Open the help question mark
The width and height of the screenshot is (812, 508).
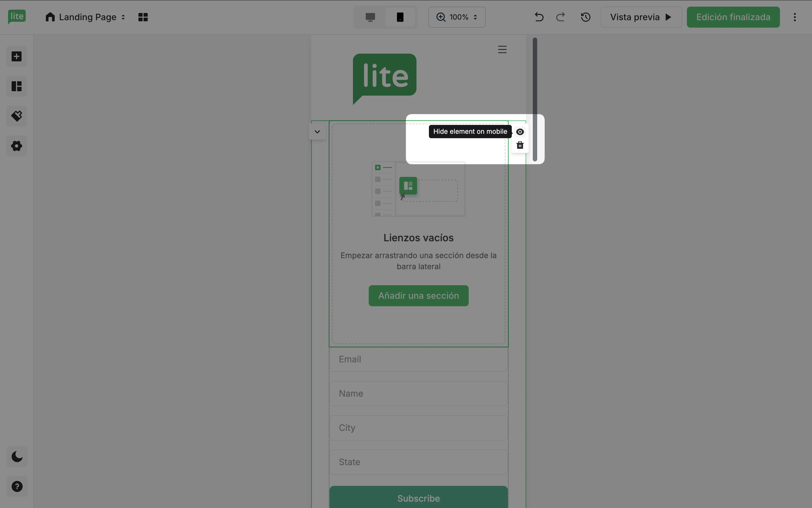pos(17,486)
